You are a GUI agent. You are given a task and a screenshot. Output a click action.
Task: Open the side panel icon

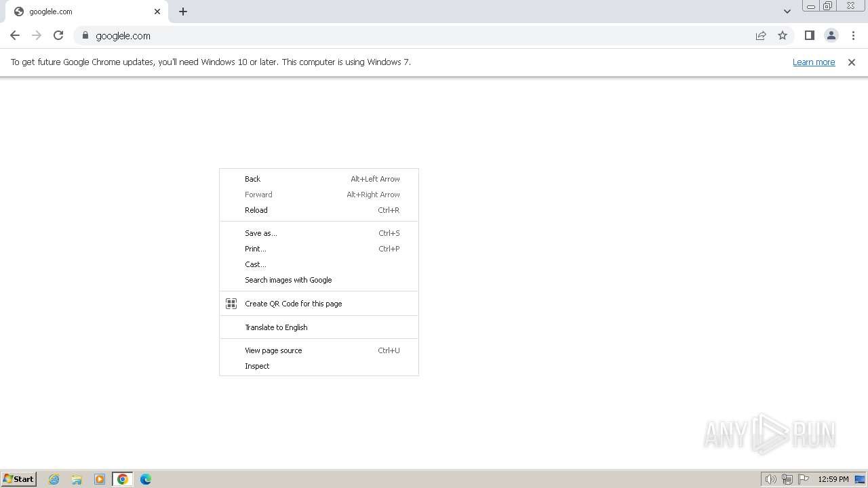click(x=809, y=35)
